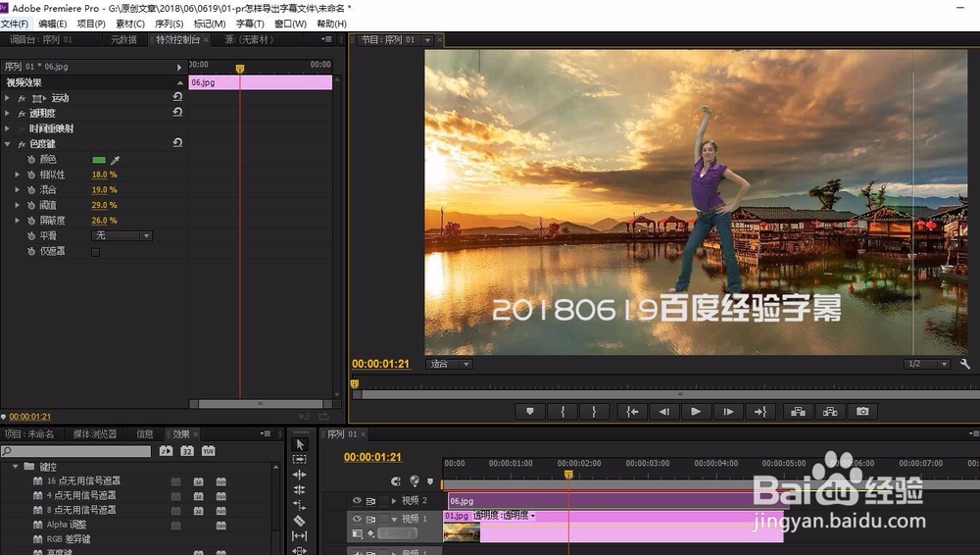Export a frame with the camera icon

click(x=862, y=412)
